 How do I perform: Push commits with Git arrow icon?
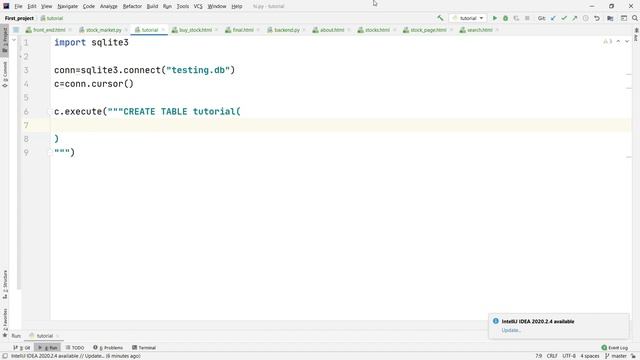(x=574, y=18)
